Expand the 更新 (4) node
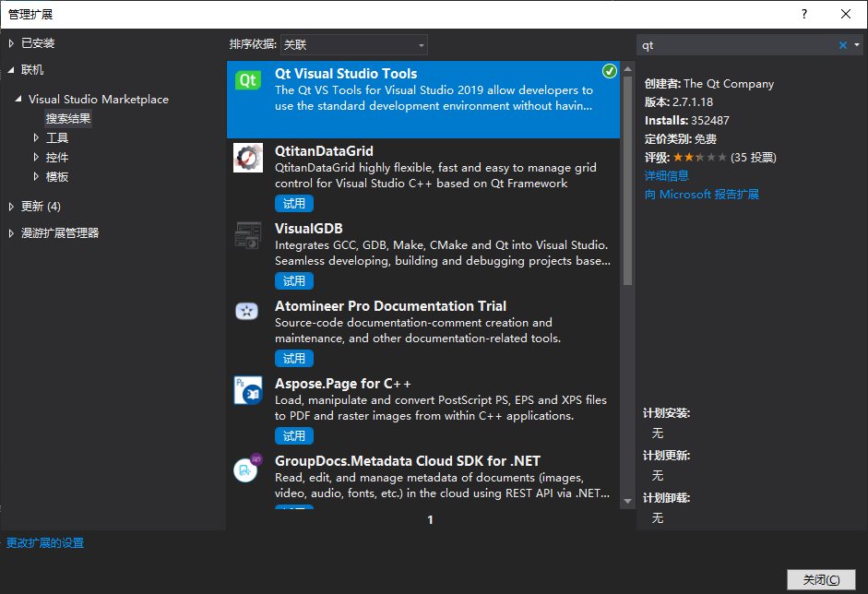Screen dimensions: 868x594 pos(11,207)
